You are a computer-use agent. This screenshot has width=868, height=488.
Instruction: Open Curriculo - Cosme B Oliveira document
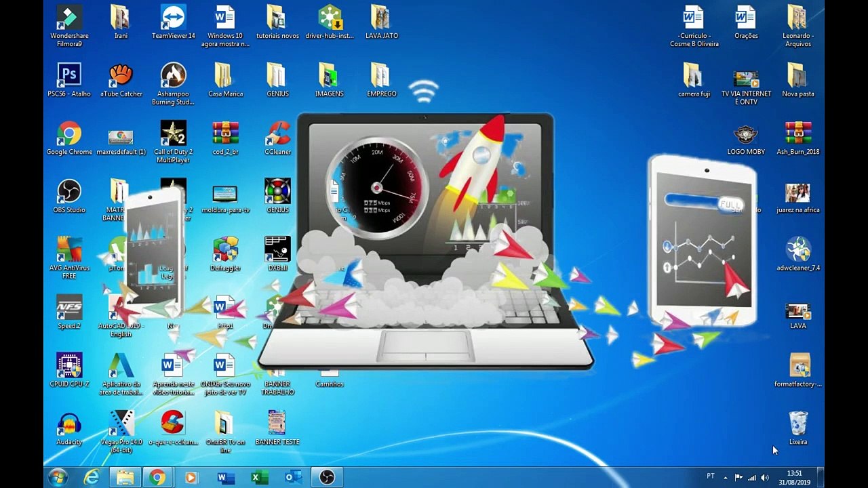694,26
